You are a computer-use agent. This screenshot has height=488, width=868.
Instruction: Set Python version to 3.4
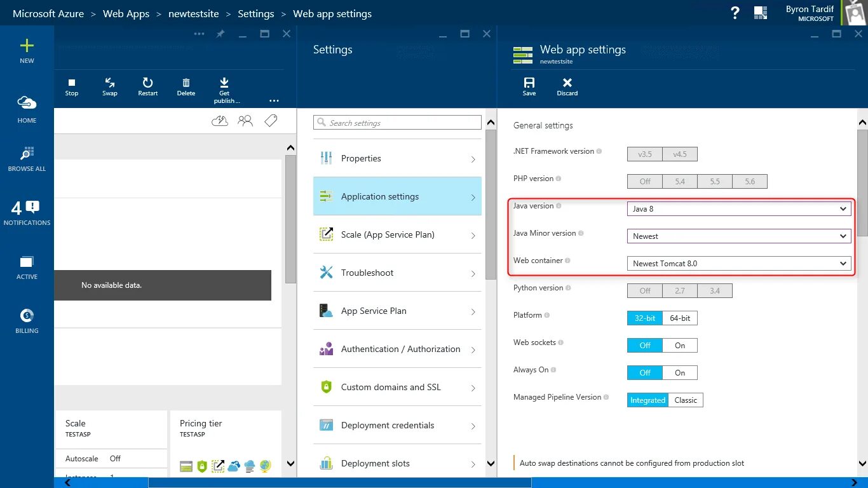(715, 290)
